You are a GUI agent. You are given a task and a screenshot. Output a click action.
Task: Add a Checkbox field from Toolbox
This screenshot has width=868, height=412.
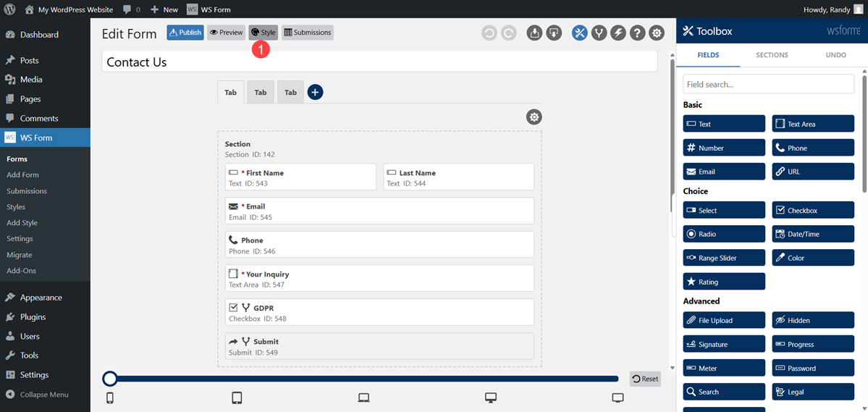click(x=813, y=211)
